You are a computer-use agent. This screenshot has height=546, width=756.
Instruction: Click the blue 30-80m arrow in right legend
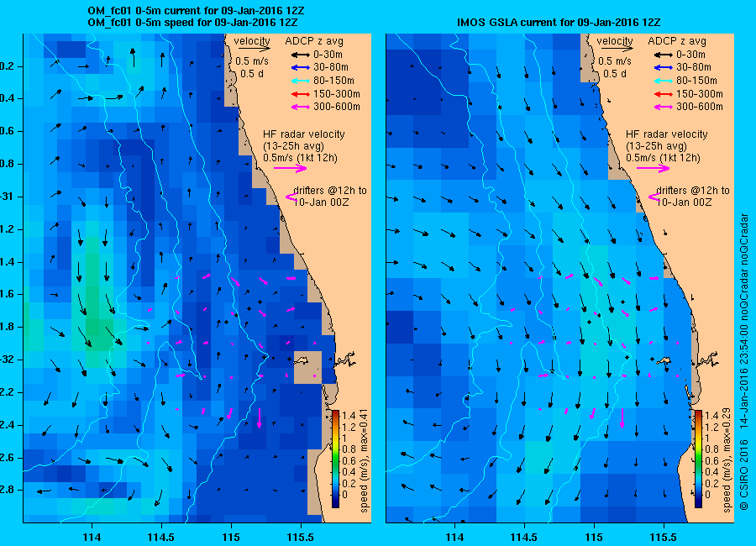664,67
